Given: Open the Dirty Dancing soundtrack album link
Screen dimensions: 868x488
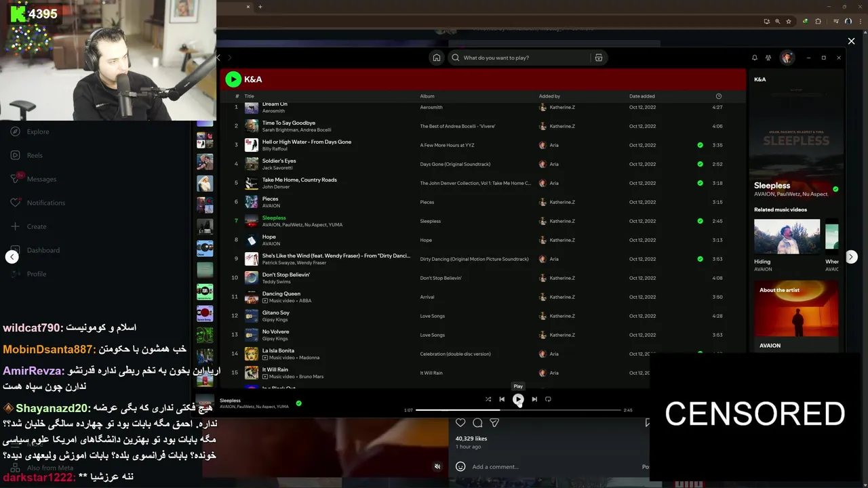Looking at the screenshot, I should pos(474,259).
